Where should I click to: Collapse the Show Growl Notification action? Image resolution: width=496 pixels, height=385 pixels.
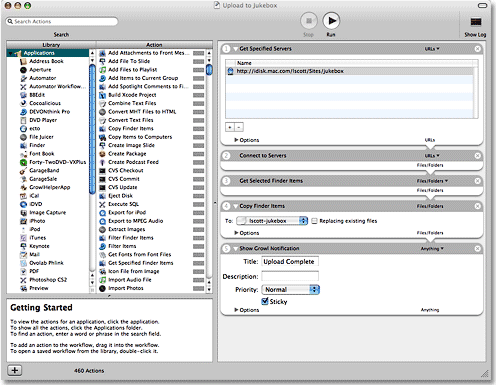click(x=235, y=249)
